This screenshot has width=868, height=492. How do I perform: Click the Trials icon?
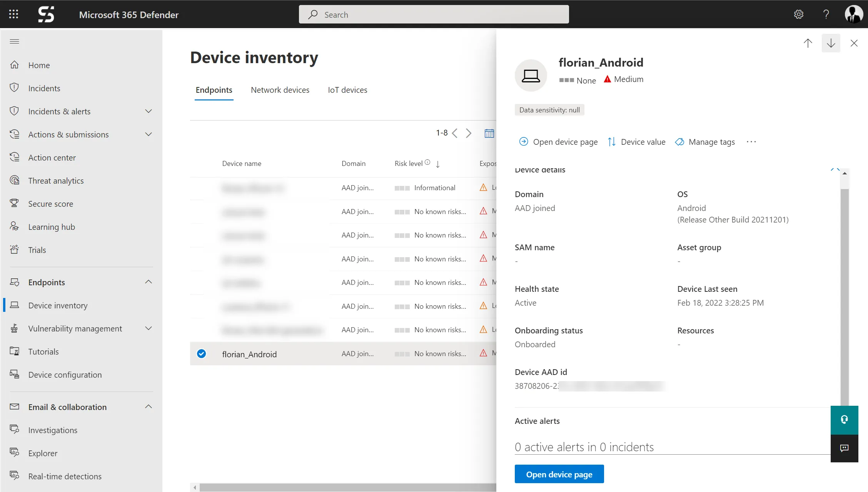(x=14, y=249)
